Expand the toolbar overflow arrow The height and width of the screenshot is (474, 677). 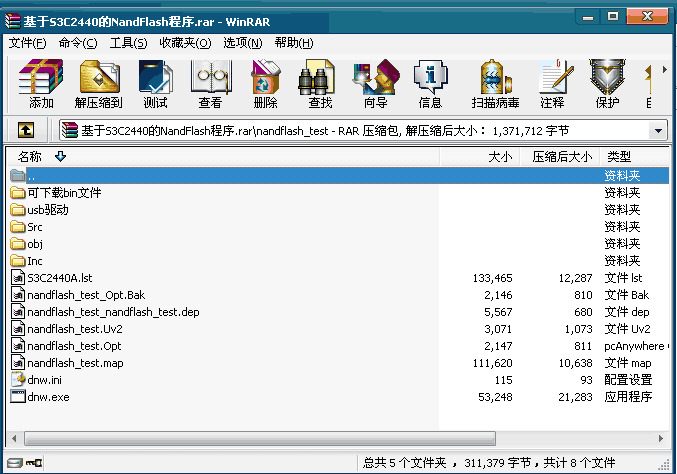tap(664, 69)
